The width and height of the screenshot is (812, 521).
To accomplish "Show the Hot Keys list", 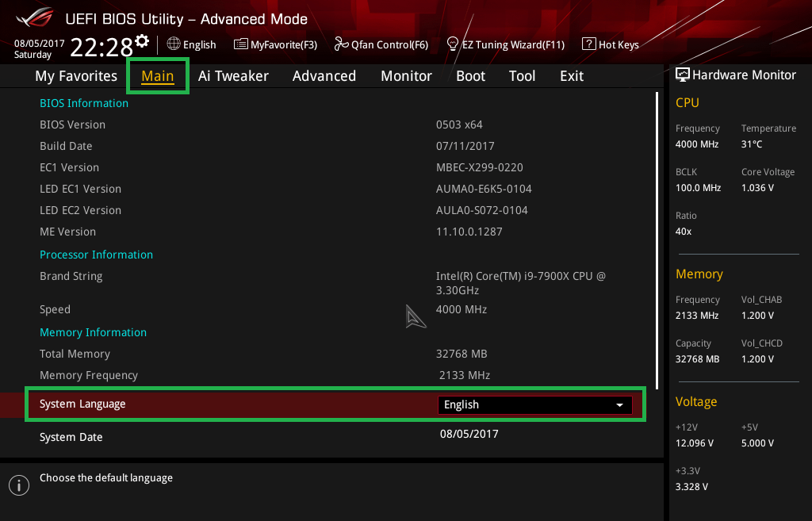I will coord(611,44).
